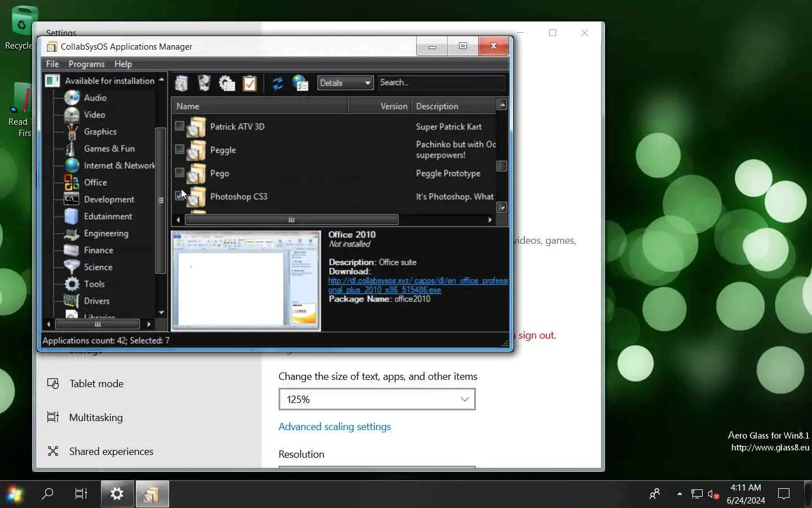Open taskbar search magnifier
Viewport: 812px width, 508px height.
(48, 494)
